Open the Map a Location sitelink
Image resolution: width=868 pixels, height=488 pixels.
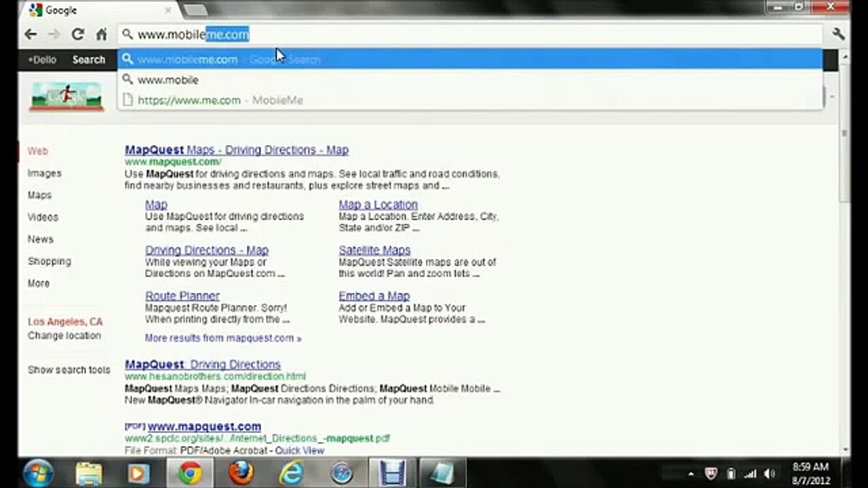(378, 205)
